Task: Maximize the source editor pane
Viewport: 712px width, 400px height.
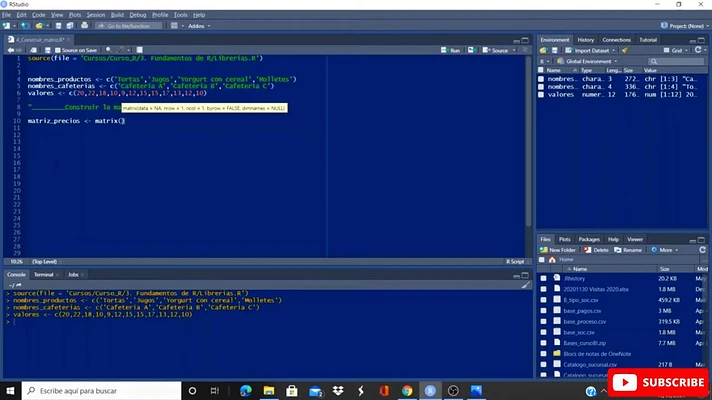Action: [x=525, y=40]
